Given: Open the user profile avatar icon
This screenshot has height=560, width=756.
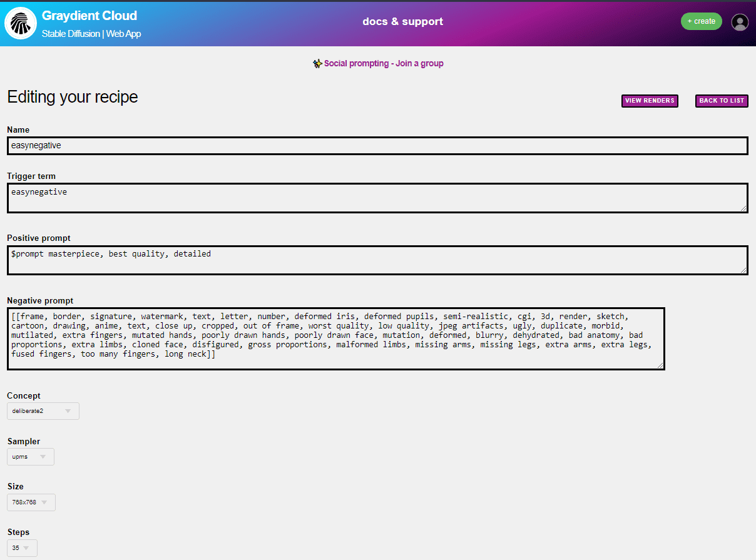Looking at the screenshot, I should click(x=740, y=22).
